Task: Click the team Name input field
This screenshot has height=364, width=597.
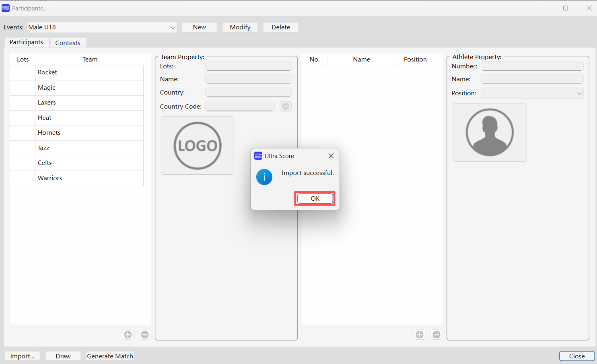Action: 248,79
